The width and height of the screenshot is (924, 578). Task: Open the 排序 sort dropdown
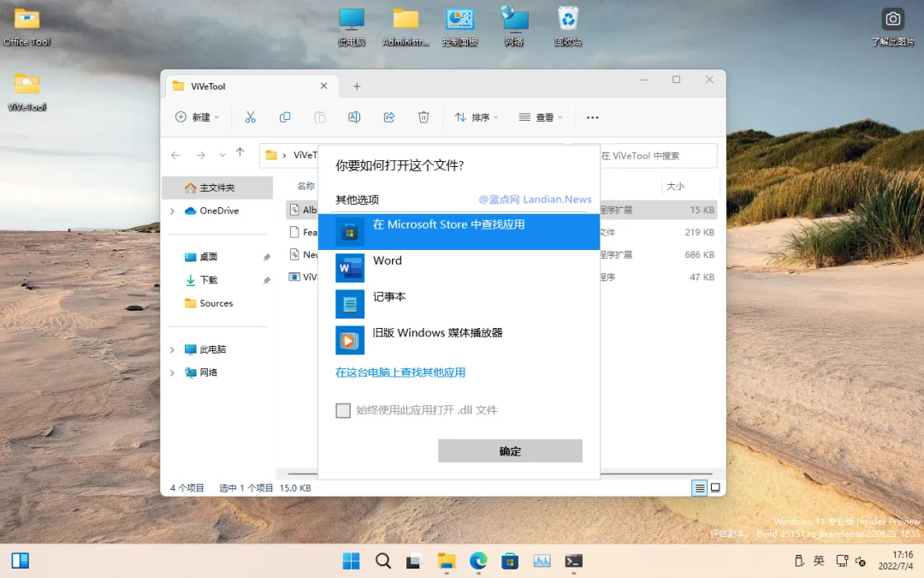click(476, 116)
